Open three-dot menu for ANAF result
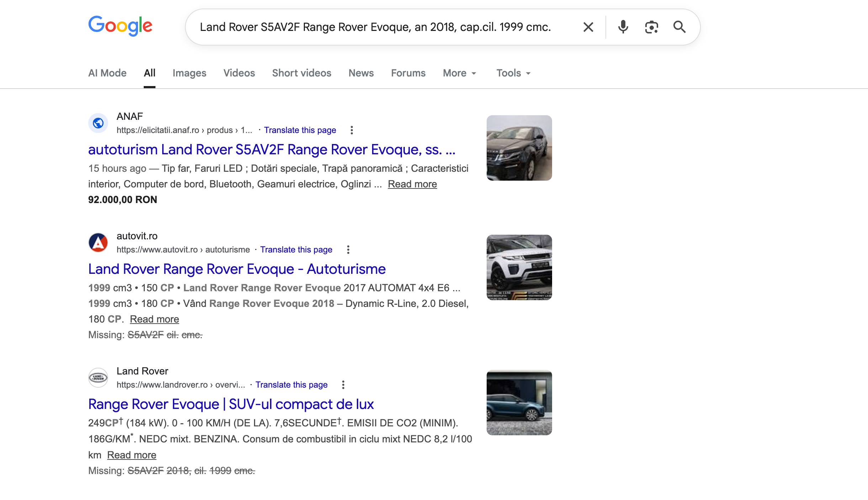868x500 pixels. pyautogui.click(x=351, y=130)
